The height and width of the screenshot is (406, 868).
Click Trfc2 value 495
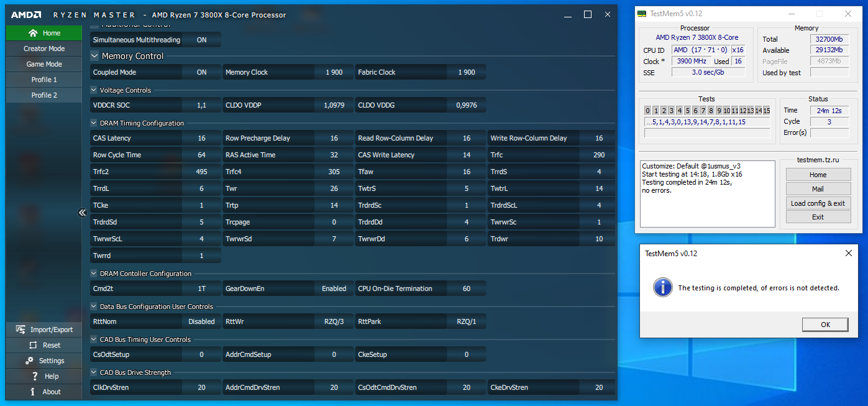[202, 172]
